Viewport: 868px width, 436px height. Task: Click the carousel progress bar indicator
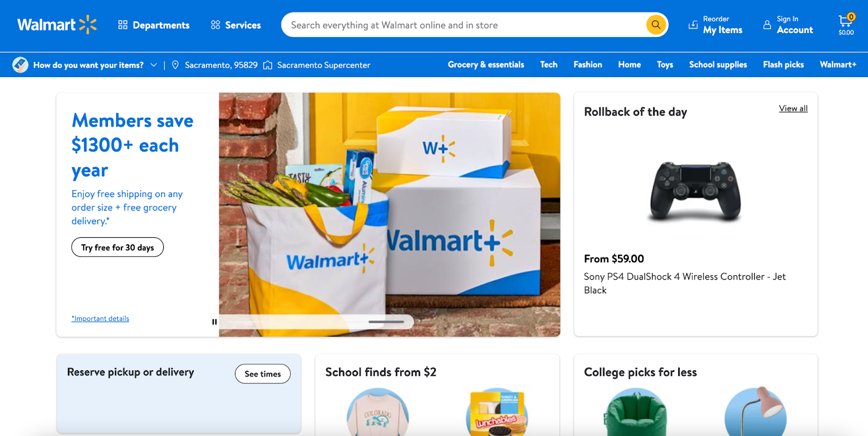386,322
